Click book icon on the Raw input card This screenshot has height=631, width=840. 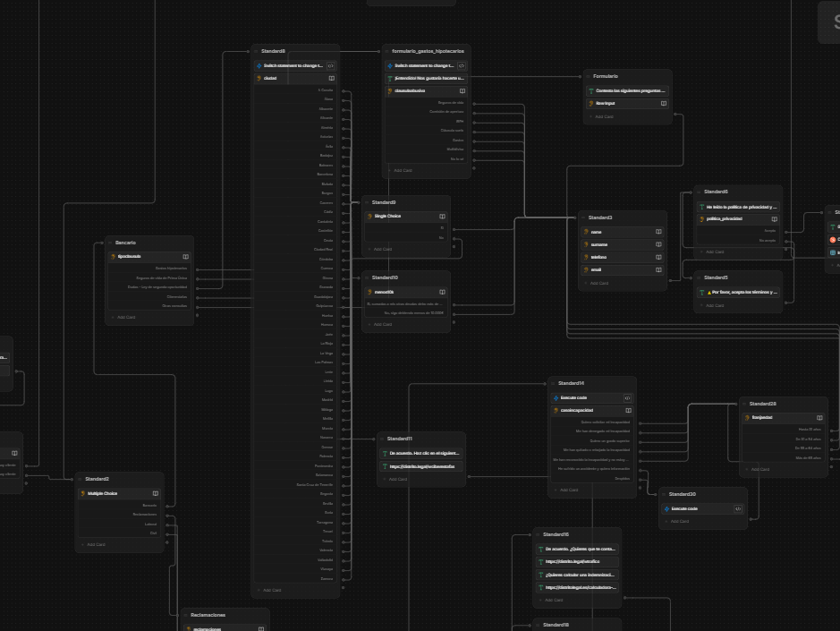(663, 103)
